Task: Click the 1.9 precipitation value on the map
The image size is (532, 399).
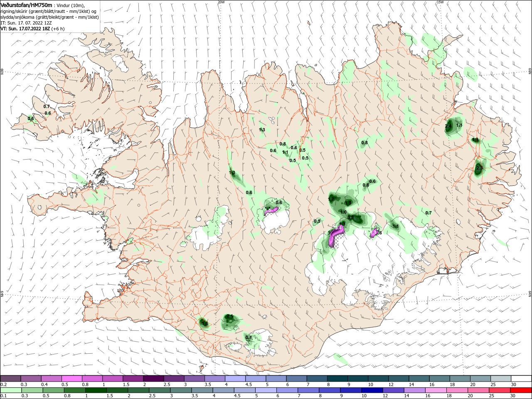Action: 475,139
